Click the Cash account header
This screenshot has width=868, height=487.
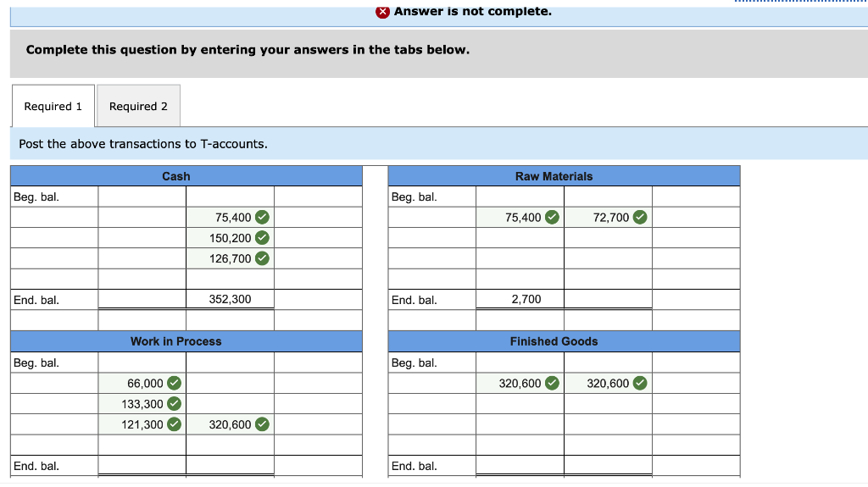186,176
